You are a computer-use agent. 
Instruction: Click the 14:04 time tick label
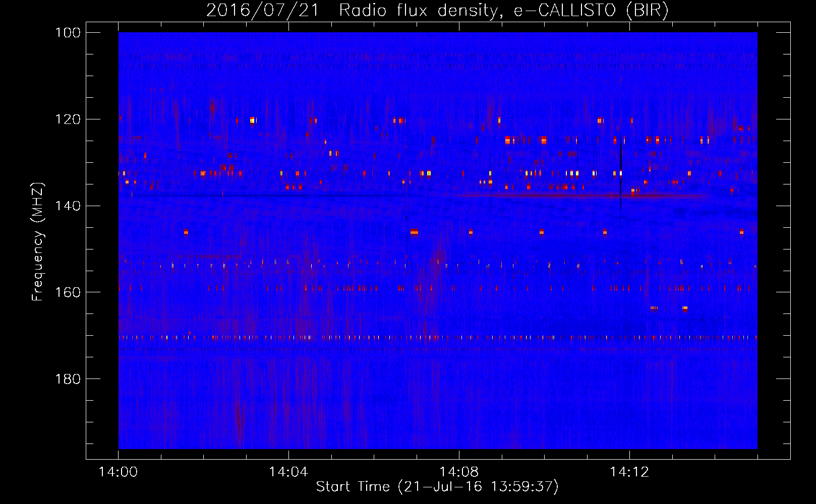pyautogui.click(x=288, y=472)
